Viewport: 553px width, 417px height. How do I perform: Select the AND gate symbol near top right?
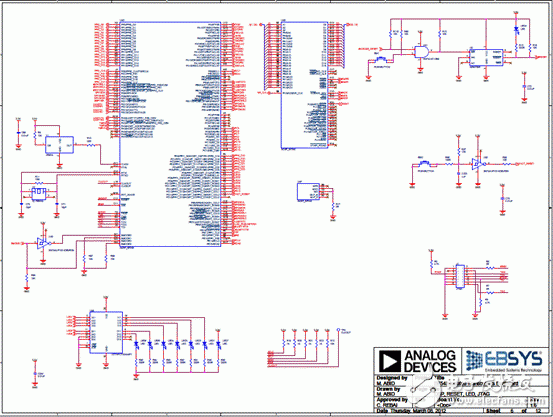(x=421, y=52)
